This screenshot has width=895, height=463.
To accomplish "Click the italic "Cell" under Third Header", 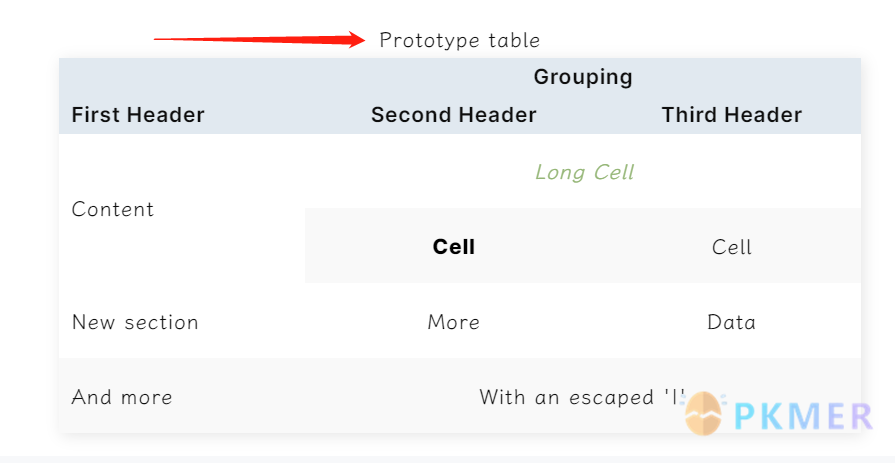I will pyautogui.click(x=732, y=247).
